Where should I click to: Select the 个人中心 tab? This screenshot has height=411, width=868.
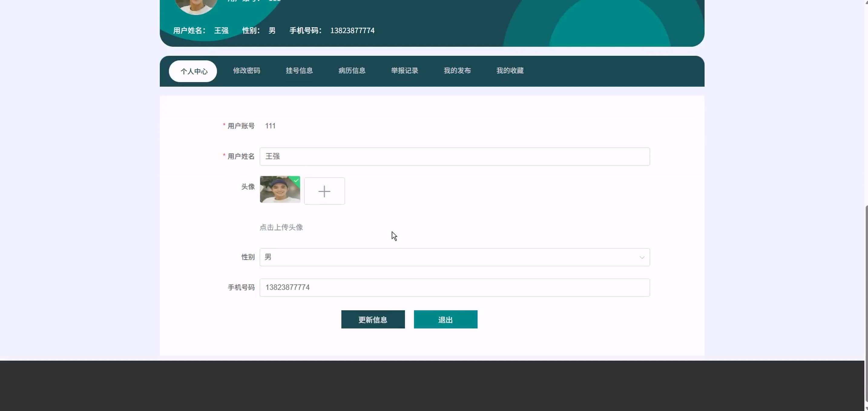point(193,71)
